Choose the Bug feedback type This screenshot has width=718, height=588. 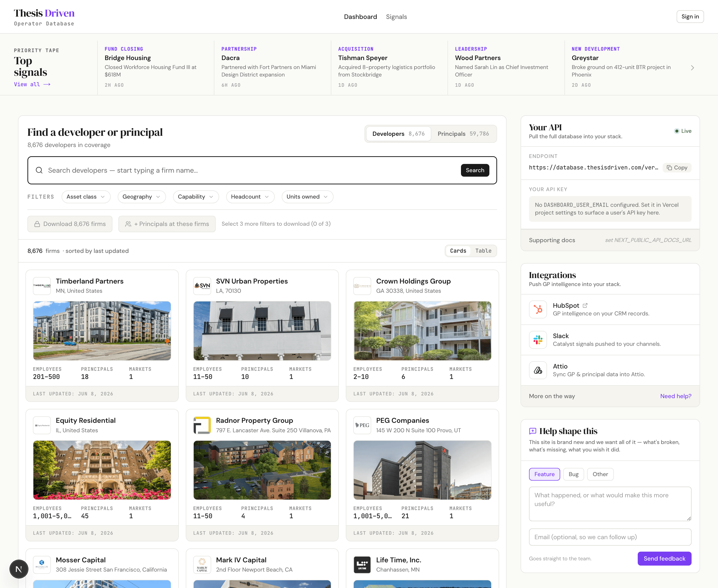click(x=573, y=474)
